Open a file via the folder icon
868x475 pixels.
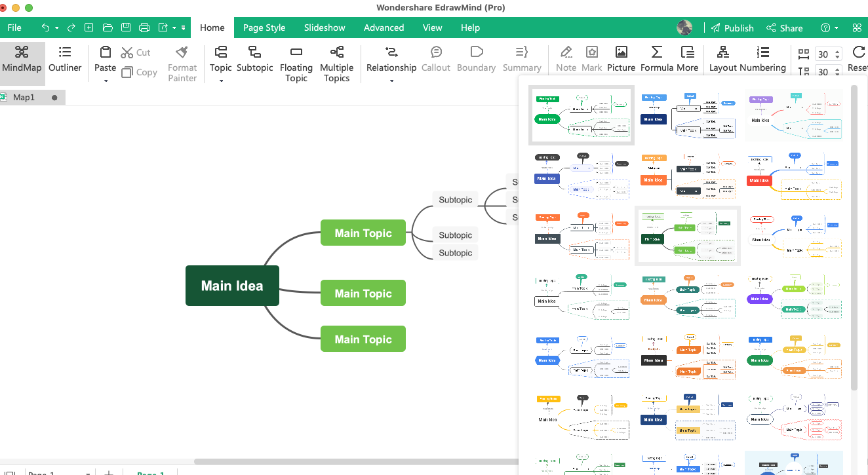pos(108,28)
